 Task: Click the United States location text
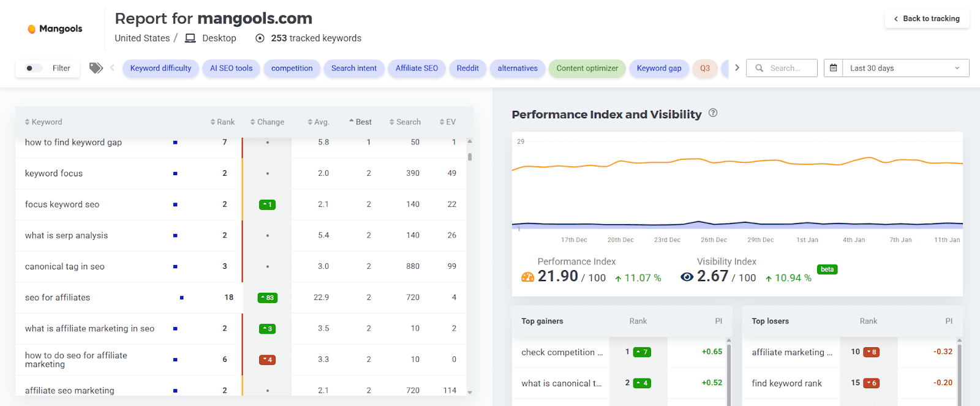tap(142, 38)
